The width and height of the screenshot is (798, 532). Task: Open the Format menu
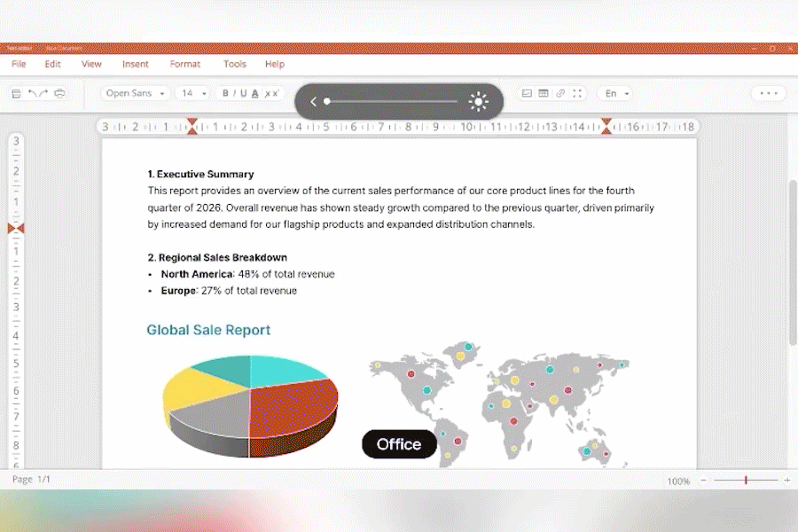(x=184, y=64)
